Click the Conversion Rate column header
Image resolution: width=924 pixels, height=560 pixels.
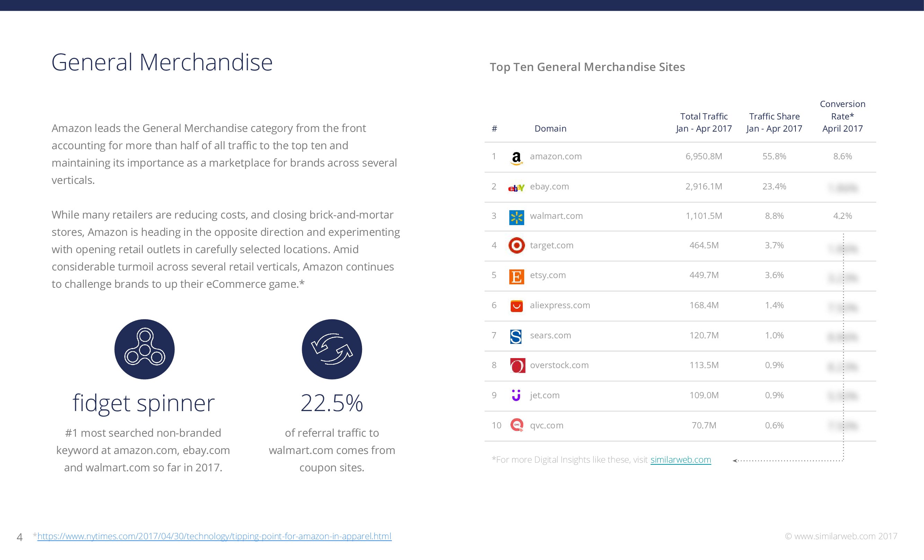click(842, 116)
